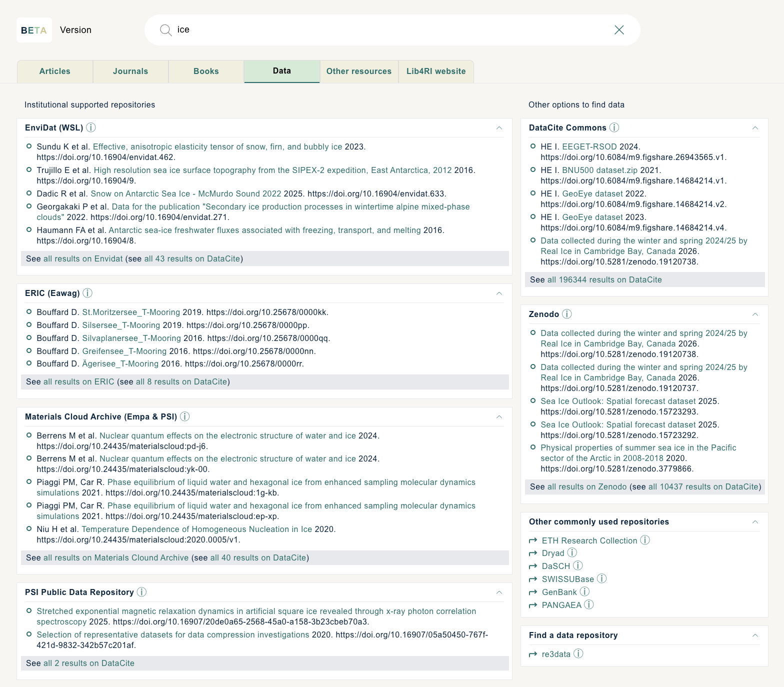Clear the search with the X icon
This screenshot has width=784, height=687.
pyautogui.click(x=619, y=30)
